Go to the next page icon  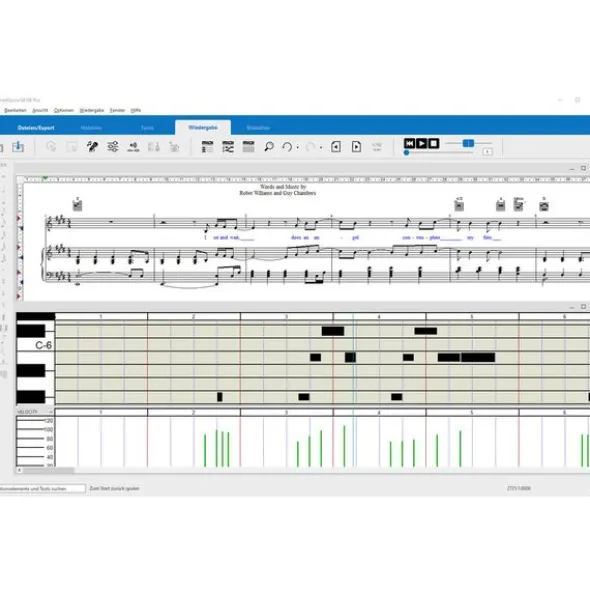coord(356,147)
